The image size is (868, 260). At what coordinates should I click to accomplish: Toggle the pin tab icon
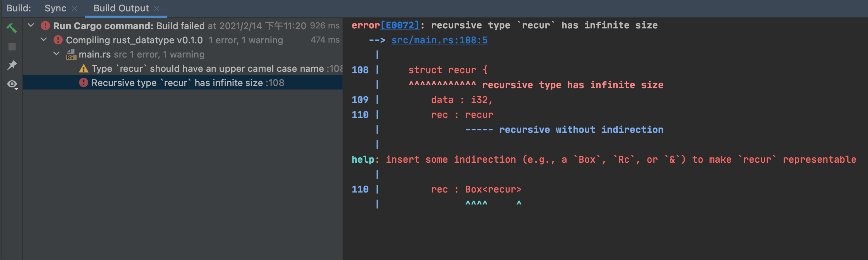click(12, 65)
